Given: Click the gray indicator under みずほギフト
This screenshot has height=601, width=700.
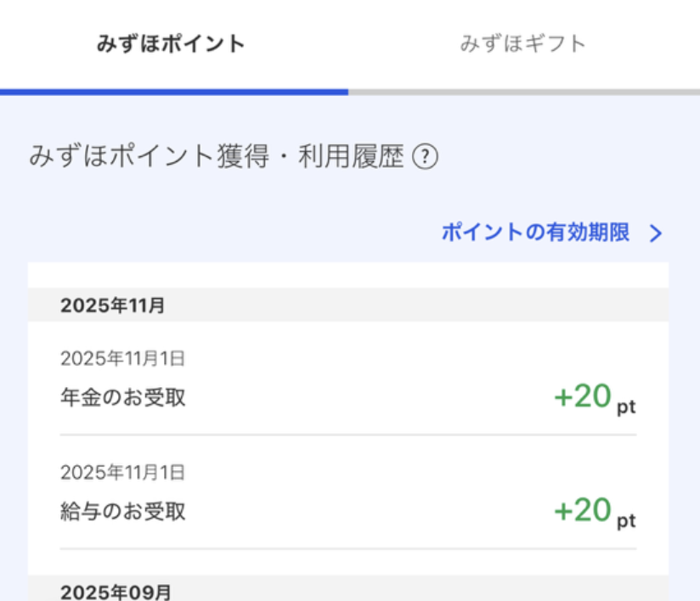Looking at the screenshot, I should coord(522,91).
